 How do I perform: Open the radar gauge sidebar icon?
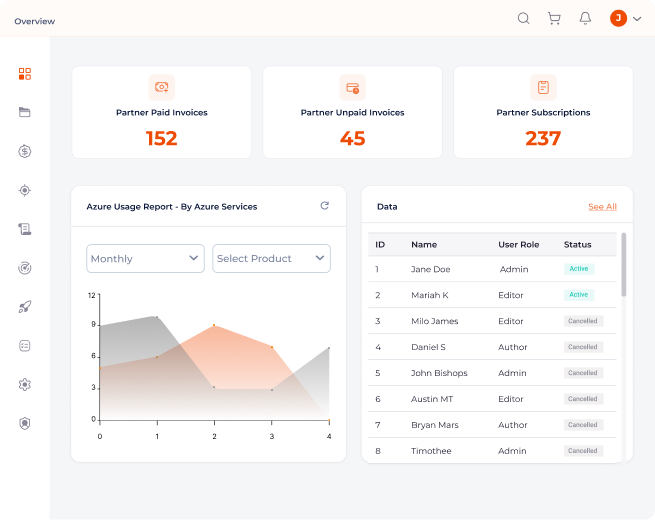[25, 268]
